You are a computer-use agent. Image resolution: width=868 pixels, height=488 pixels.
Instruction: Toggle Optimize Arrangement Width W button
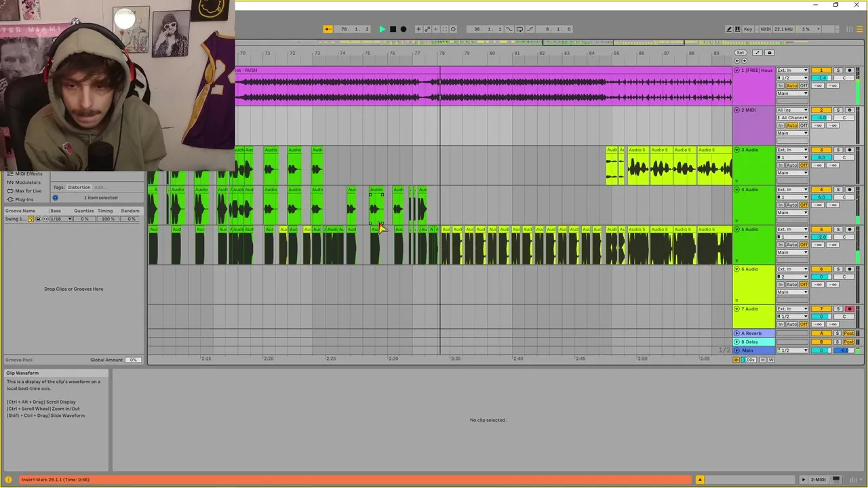(x=771, y=360)
